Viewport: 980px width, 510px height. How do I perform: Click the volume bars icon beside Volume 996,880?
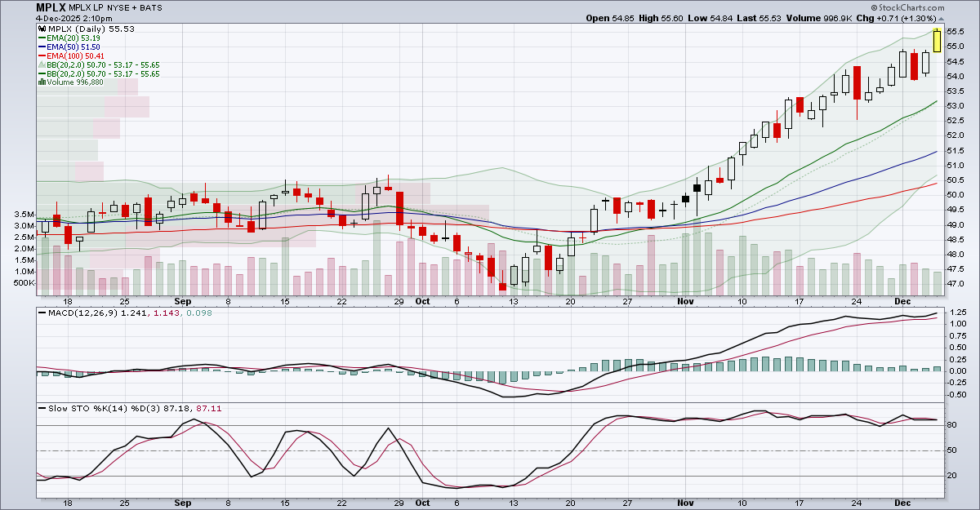(42, 82)
